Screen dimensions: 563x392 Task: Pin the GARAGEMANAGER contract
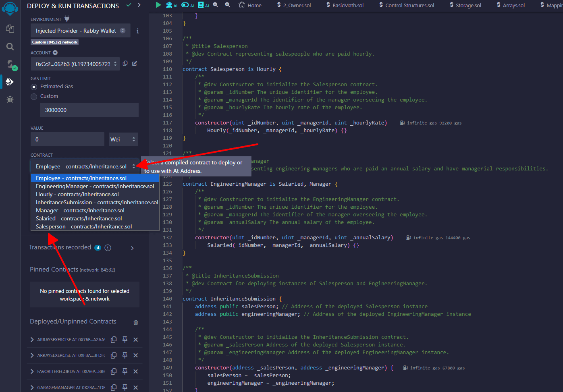coord(125,388)
